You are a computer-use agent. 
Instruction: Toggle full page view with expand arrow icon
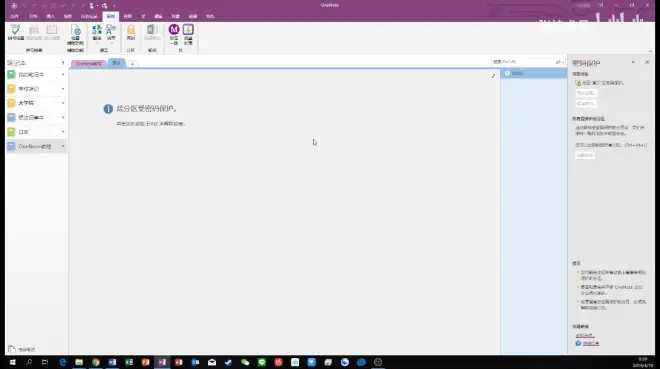pos(493,76)
